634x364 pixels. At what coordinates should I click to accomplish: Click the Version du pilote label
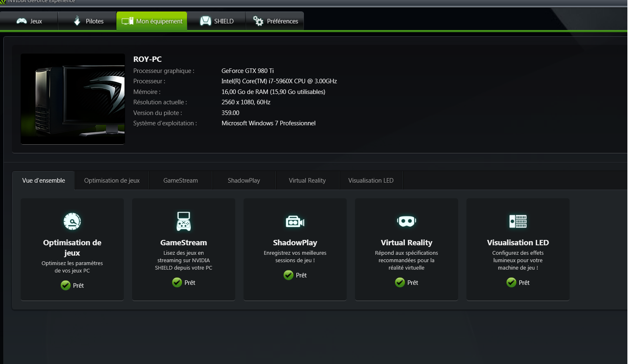158,113
